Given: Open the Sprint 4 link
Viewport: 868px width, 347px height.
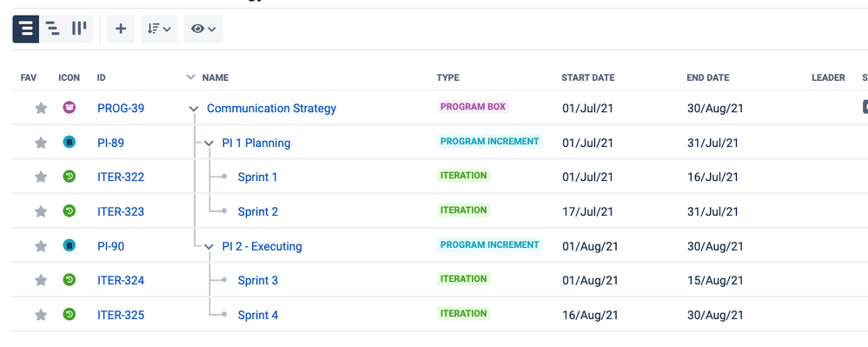Looking at the screenshot, I should [x=258, y=316].
